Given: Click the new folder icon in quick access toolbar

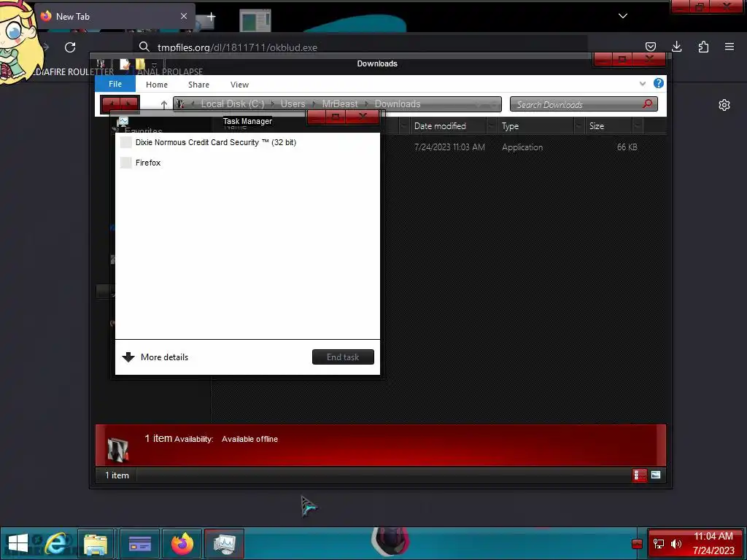Looking at the screenshot, I should tap(140, 64).
